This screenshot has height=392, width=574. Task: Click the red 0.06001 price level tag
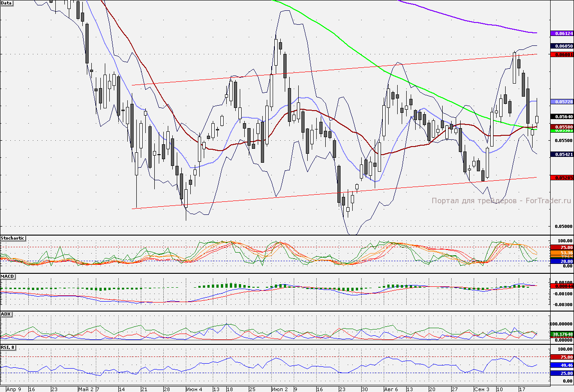click(561, 54)
